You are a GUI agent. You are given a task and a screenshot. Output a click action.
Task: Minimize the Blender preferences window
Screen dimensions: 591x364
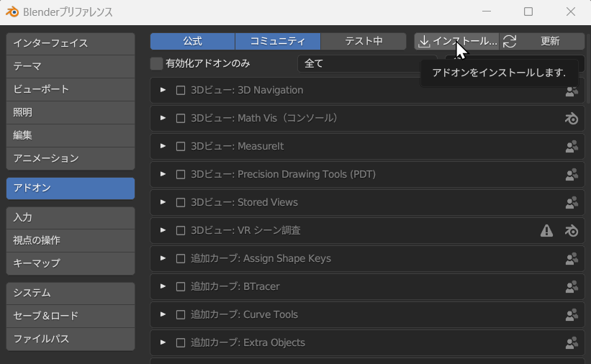[x=487, y=12]
